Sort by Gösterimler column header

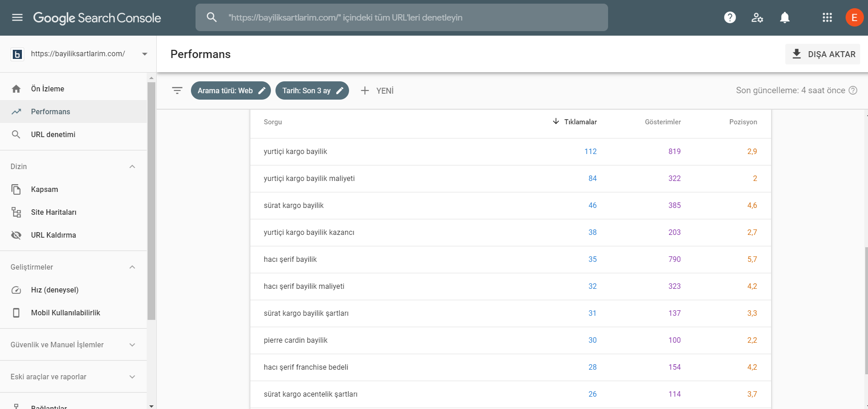coord(663,122)
